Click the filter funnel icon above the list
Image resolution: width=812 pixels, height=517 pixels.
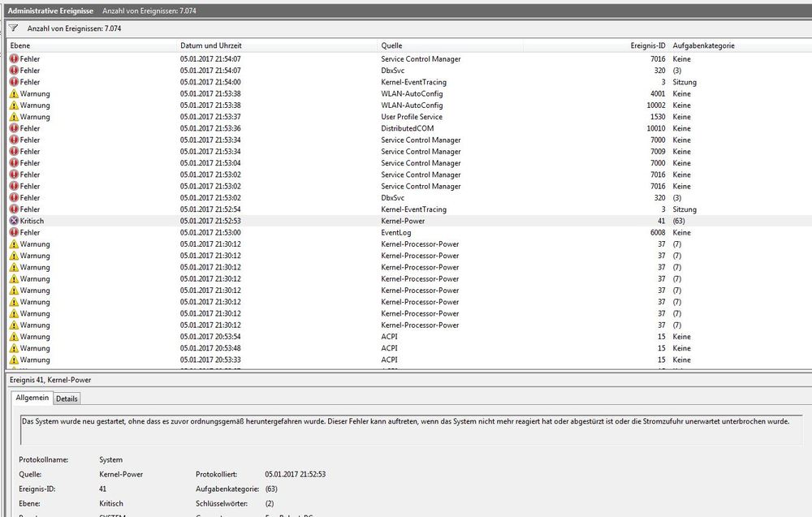13,28
